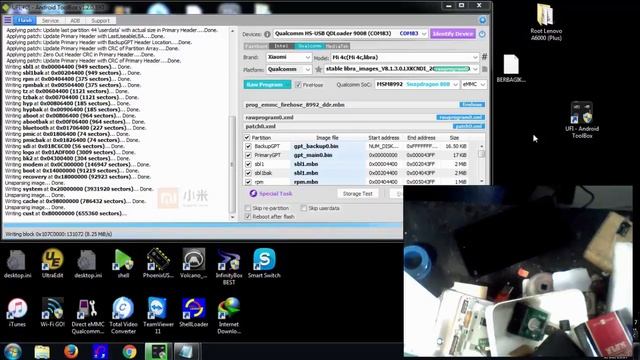The height and width of the screenshot is (360, 640).
Task: Open the Internet Download Manager shortcut
Action: tap(229, 316)
